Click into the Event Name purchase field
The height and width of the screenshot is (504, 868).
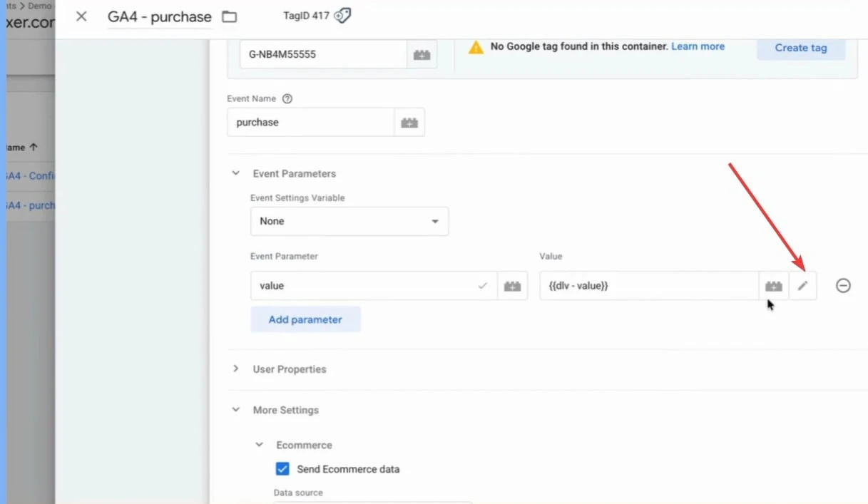(x=310, y=123)
